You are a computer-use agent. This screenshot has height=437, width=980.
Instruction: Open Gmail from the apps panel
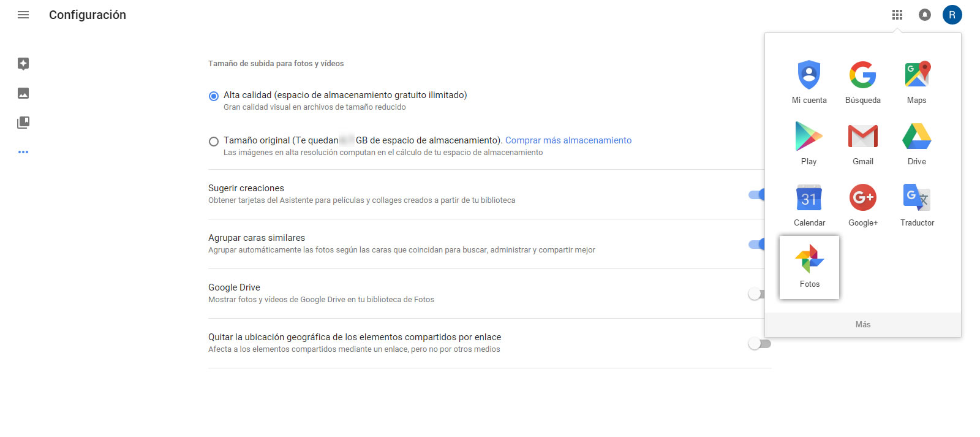[862, 143]
